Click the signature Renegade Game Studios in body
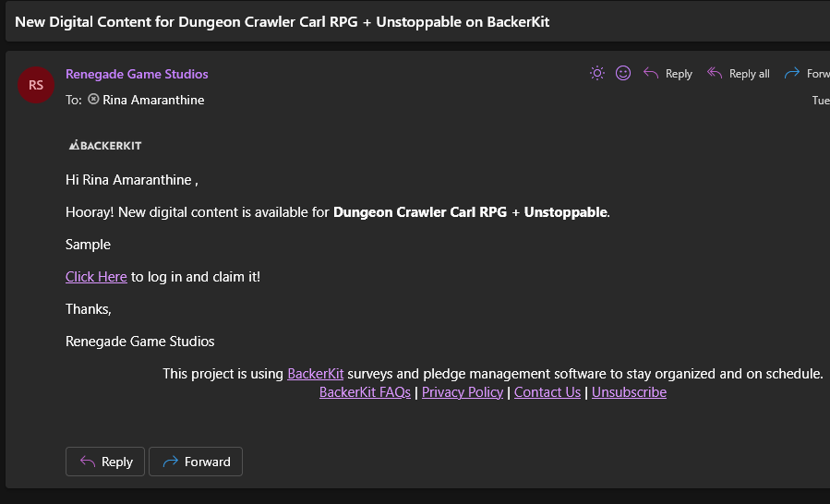 click(139, 342)
